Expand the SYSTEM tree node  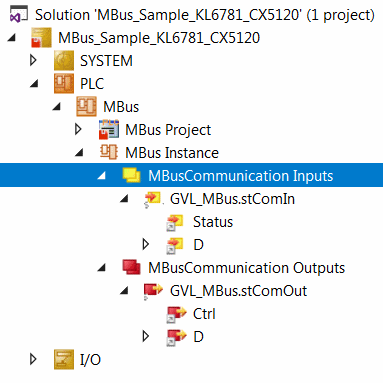pyautogui.click(x=33, y=60)
